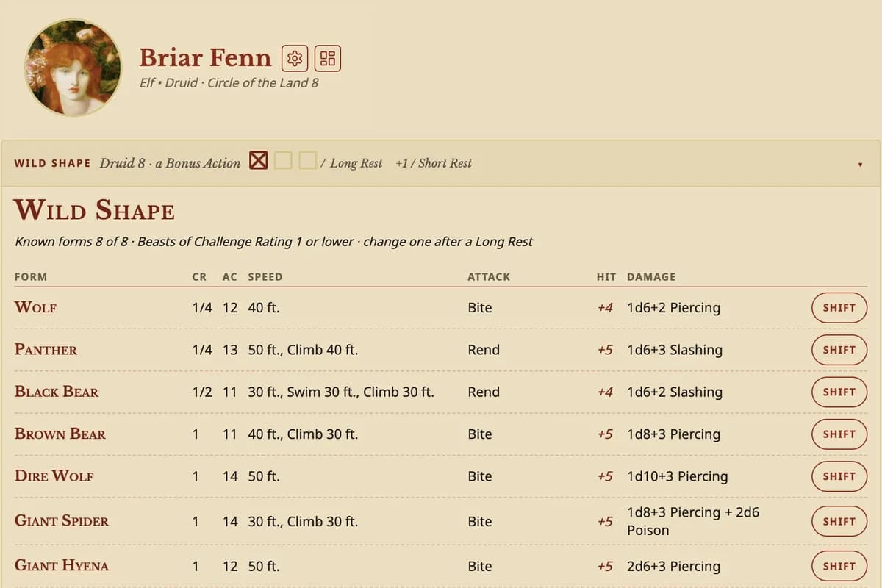The image size is (882, 588).
Task: Click the 'Elf • Druid · Circle of the Land 8' subtitle
Action: point(229,83)
